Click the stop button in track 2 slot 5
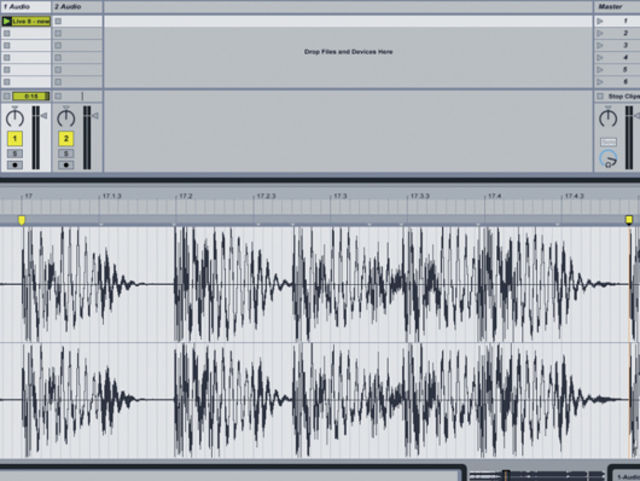 [58, 70]
